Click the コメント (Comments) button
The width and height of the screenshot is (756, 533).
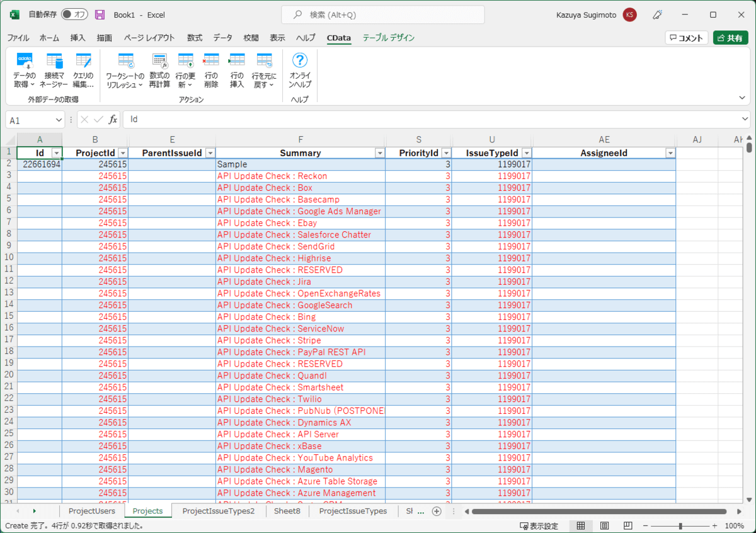tap(686, 38)
